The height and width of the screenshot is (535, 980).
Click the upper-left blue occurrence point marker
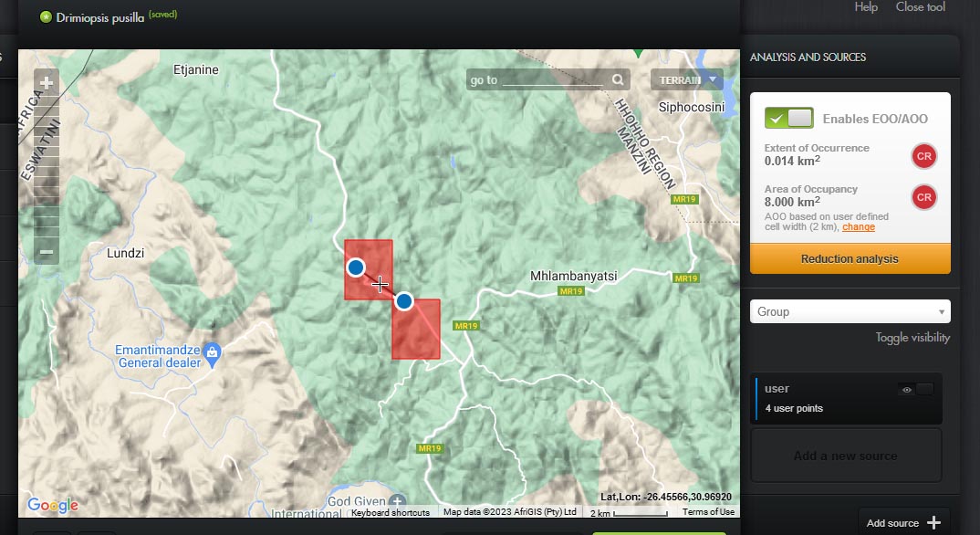356,267
